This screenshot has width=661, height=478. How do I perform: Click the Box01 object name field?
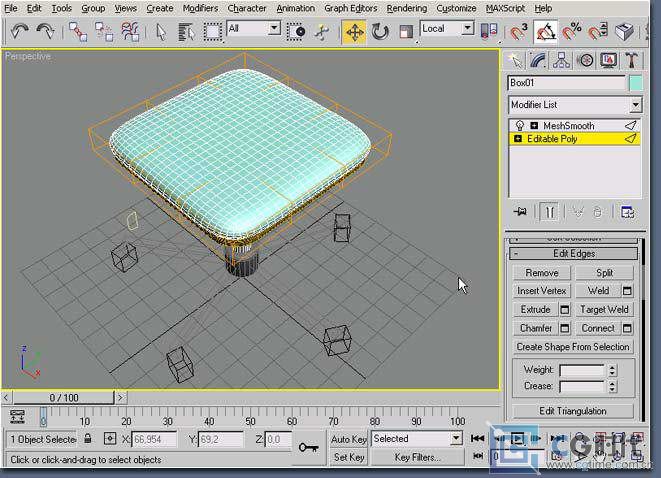pyautogui.click(x=567, y=83)
